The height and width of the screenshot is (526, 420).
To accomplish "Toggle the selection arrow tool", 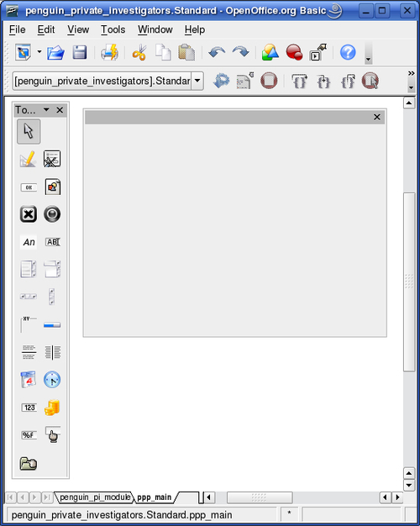I will [29, 131].
